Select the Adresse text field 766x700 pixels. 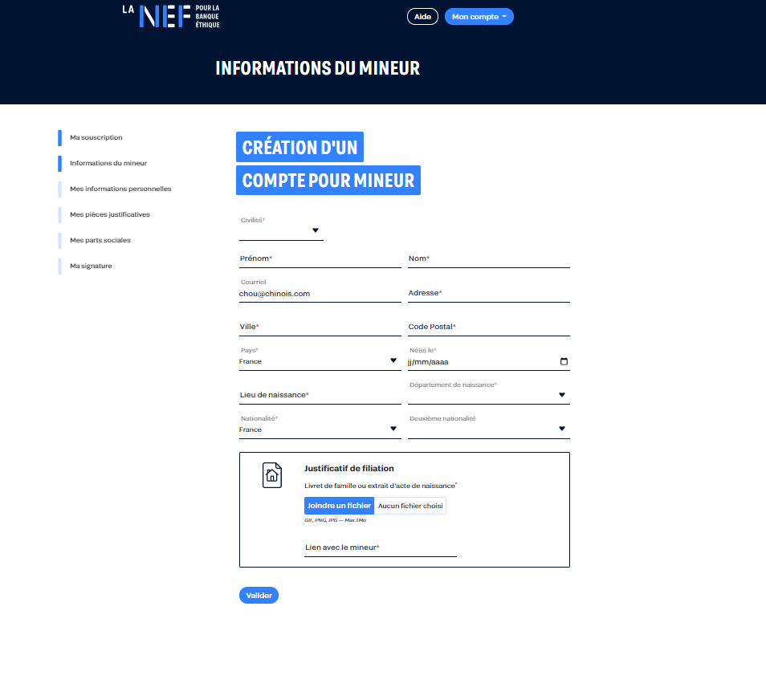488,294
